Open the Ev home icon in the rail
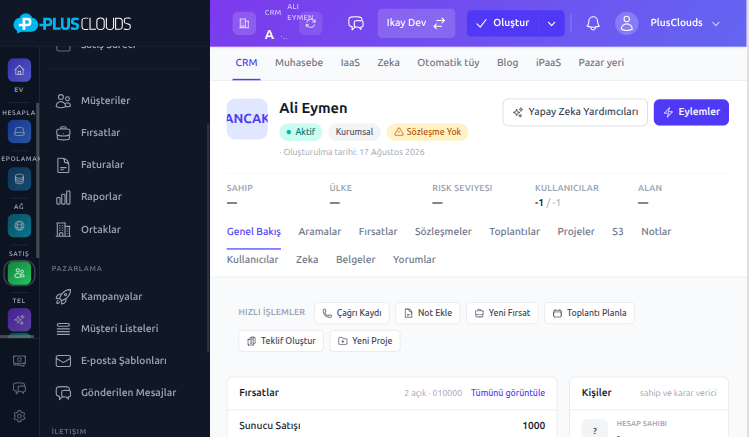Screen dimensions: 749x437 [19, 70]
